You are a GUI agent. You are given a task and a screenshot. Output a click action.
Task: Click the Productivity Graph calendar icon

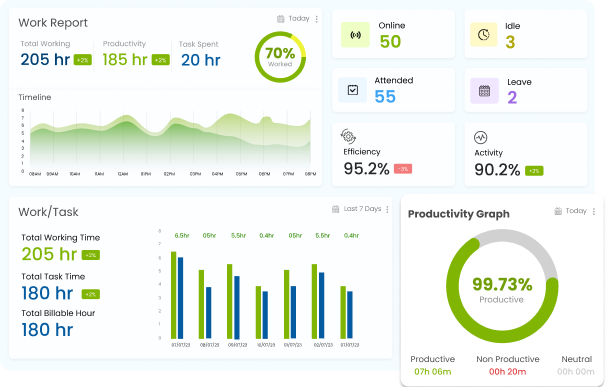(x=558, y=211)
